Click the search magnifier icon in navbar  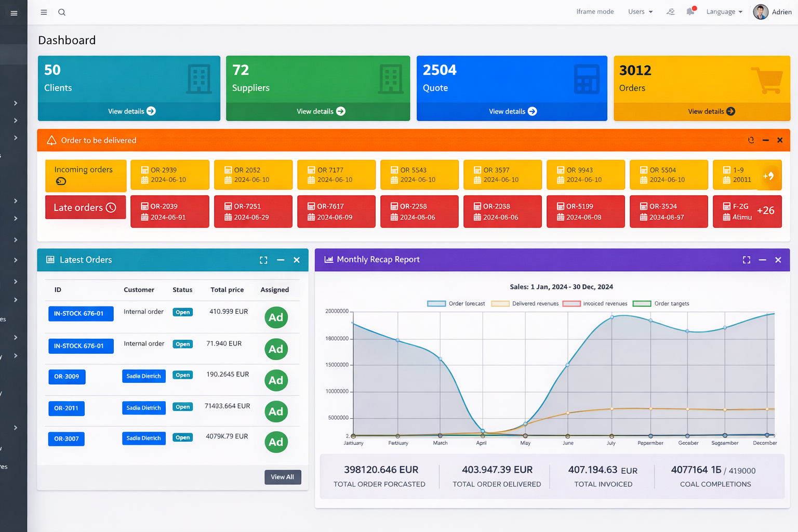[x=62, y=12]
